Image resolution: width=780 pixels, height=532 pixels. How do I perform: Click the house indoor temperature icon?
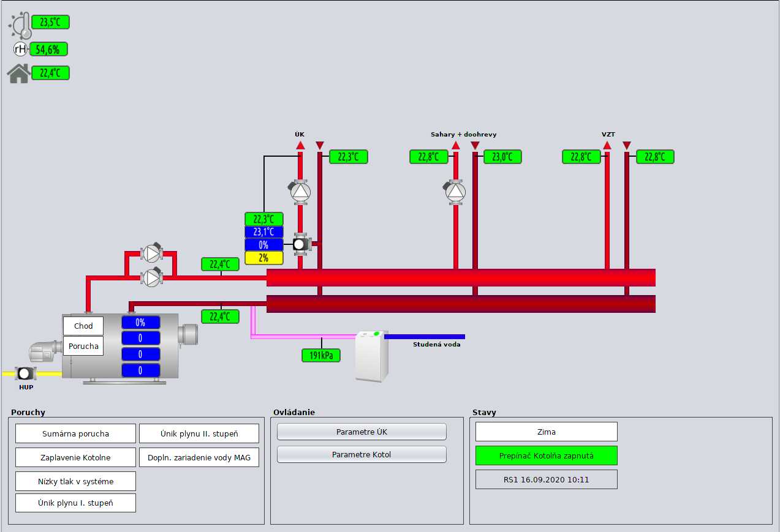(x=18, y=73)
